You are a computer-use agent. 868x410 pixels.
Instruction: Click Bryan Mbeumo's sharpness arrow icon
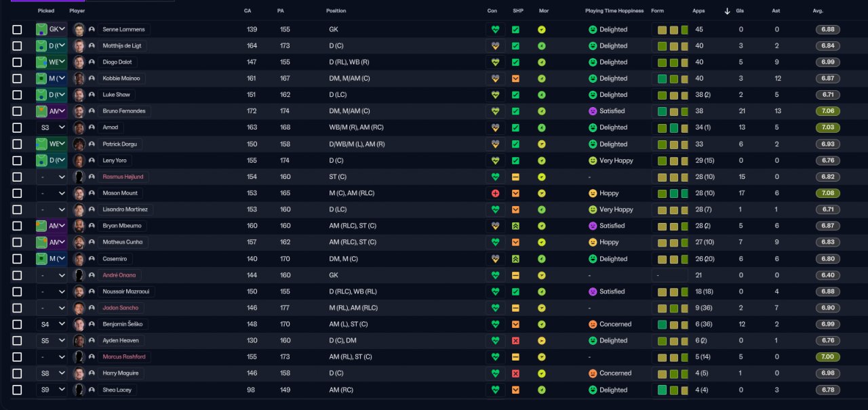pos(515,226)
